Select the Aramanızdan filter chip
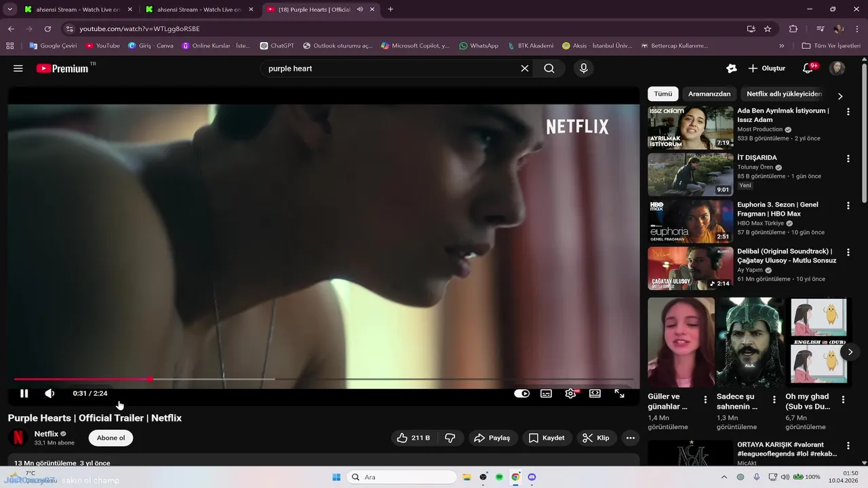868x488 pixels. coord(709,94)
